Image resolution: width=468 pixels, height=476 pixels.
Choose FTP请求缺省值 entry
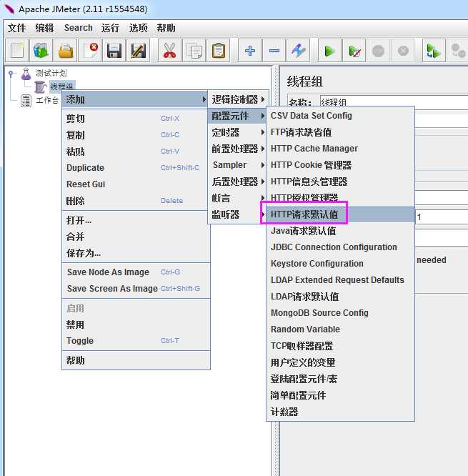coord(340,132)
